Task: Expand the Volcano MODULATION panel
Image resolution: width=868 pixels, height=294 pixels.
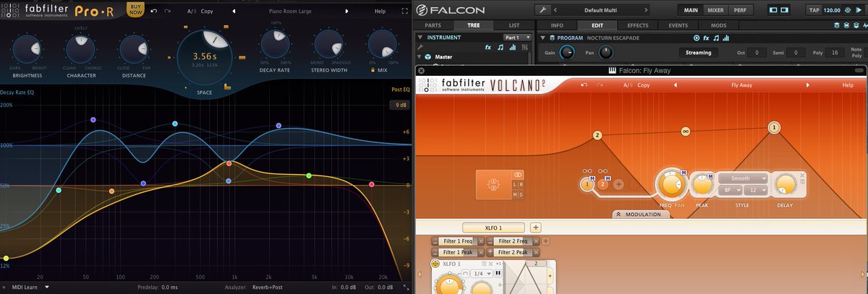Action: pyautogui.click(x=641, y=215)
